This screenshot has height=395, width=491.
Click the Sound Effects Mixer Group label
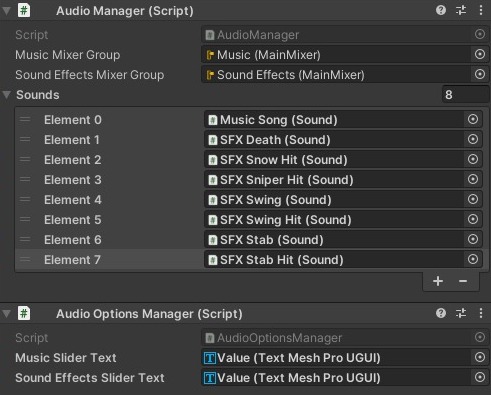tap(90, 75)
